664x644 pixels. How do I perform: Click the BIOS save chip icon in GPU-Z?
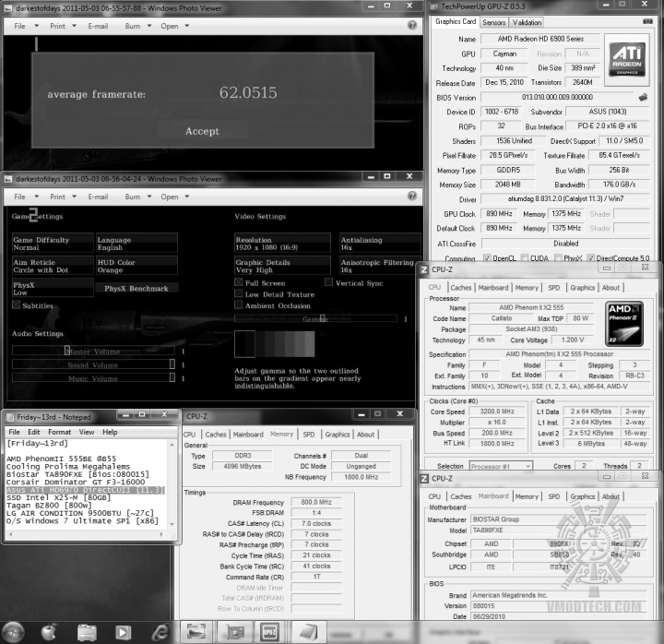coord(643,97)
